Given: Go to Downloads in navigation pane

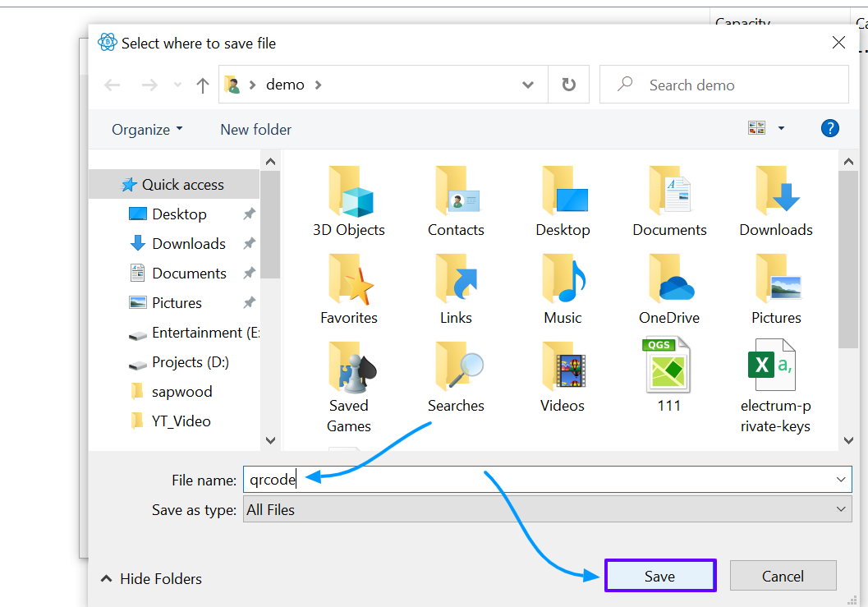Looking at the screenshot, I should click(189, 244).
